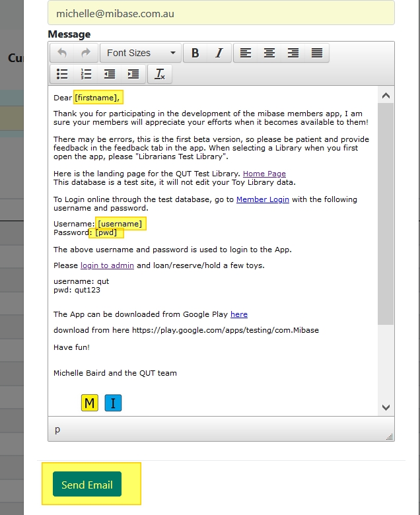
Task: Toggle bold formatting
Action: (x=195, y=53)
